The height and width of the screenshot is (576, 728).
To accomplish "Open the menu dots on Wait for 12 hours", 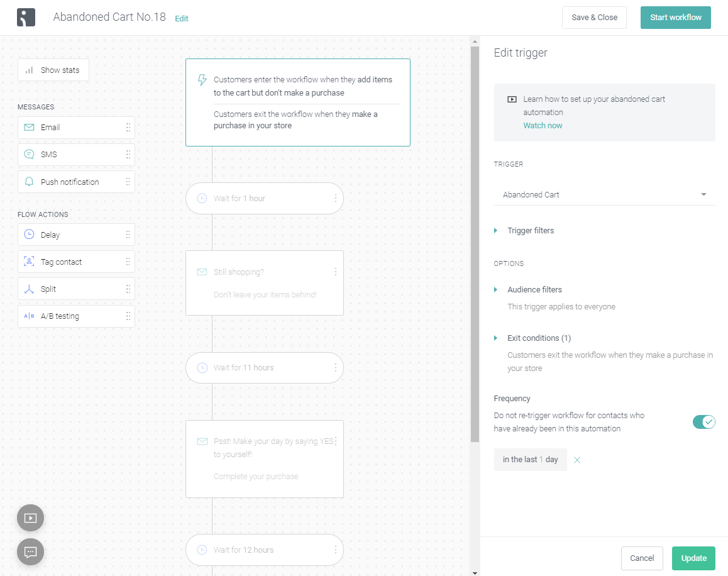I will point(335,550).
